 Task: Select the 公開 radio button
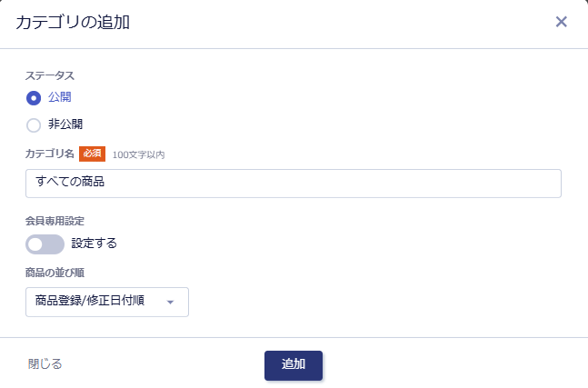tap(34, 98)
